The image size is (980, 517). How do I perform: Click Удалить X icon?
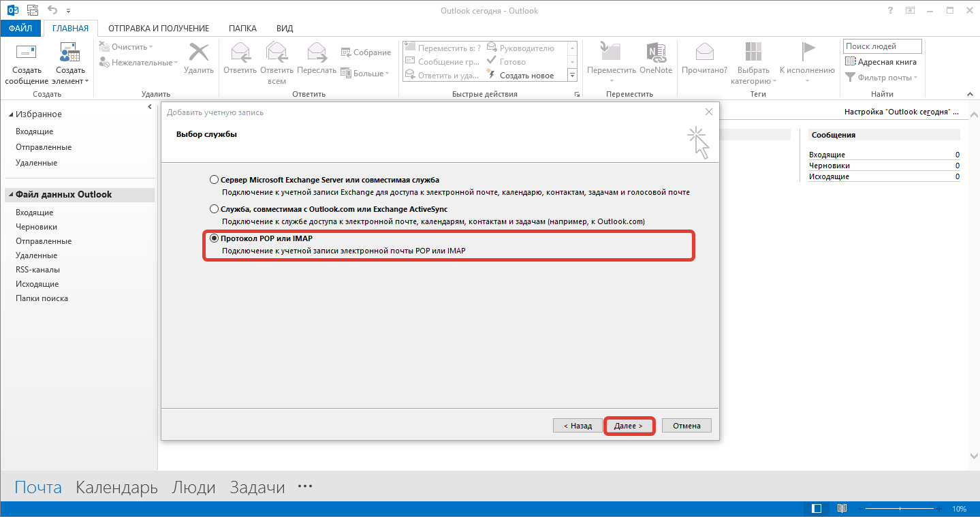199,52
